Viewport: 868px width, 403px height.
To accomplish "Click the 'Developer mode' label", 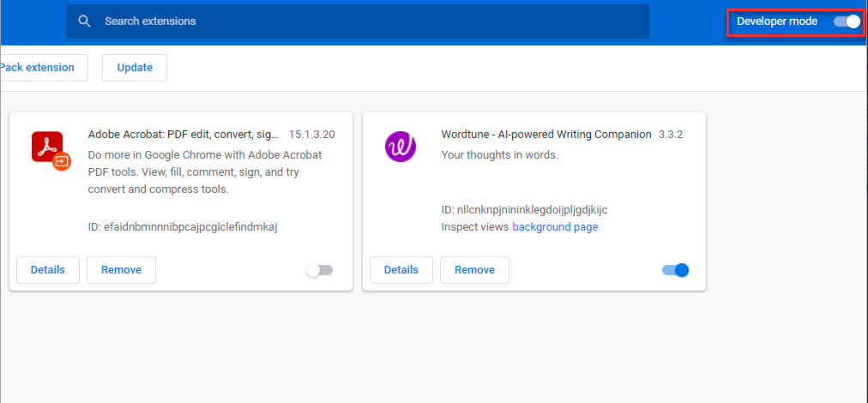I will (x=777, y=21).
